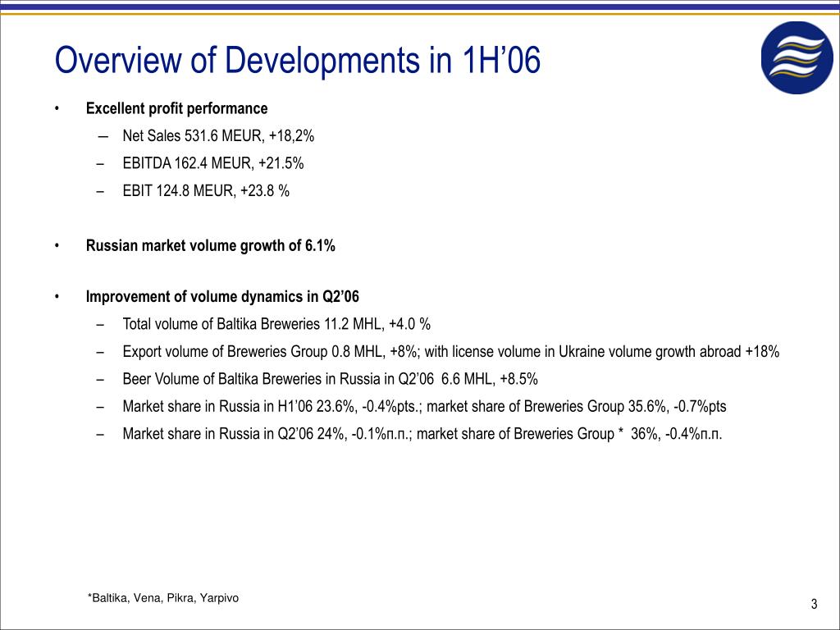Select 'Beer Volume of Baltika Breweries in Russia' line
The width and height of the screenshot is (840, 630).
(330, 379)
